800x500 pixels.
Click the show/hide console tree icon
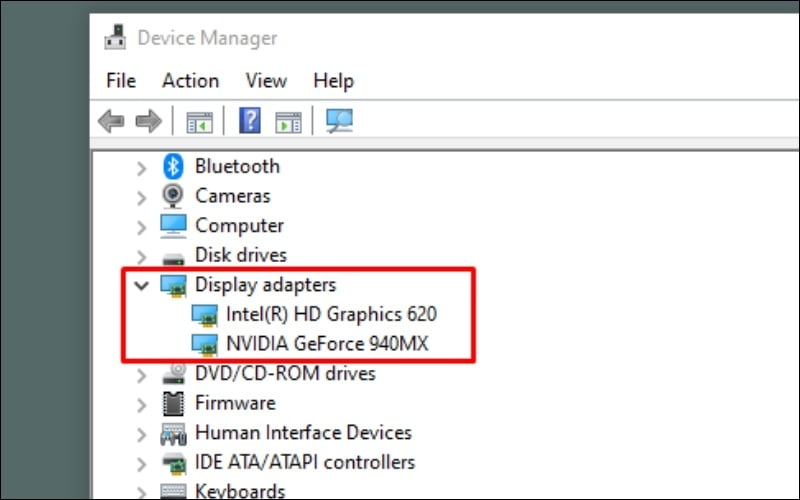pos(199,122)
